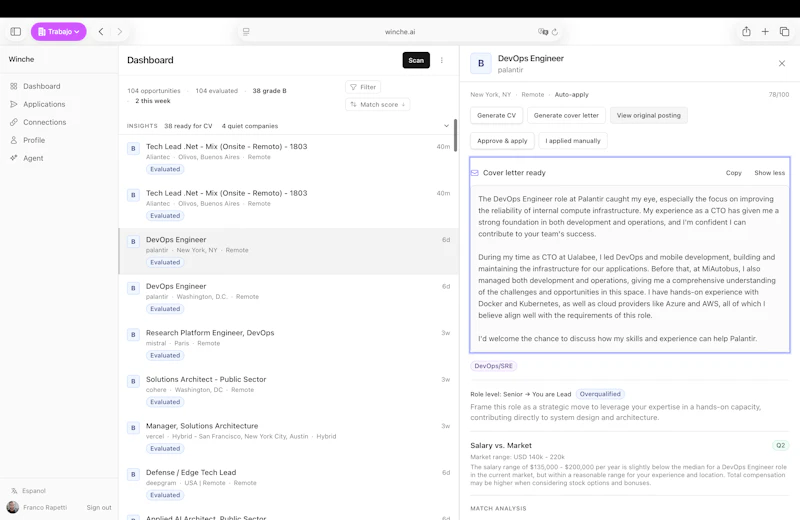Open Research Platform Engineer, DevOps listing

tap(288, 344)
